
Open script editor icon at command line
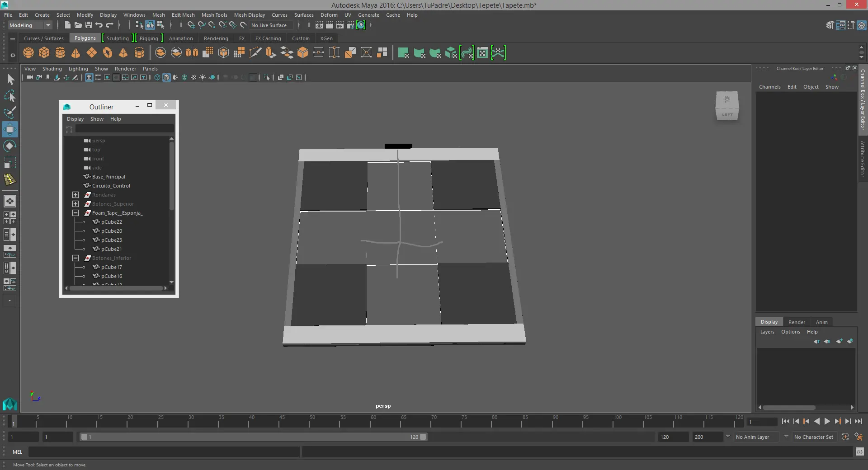pos(860,451)
